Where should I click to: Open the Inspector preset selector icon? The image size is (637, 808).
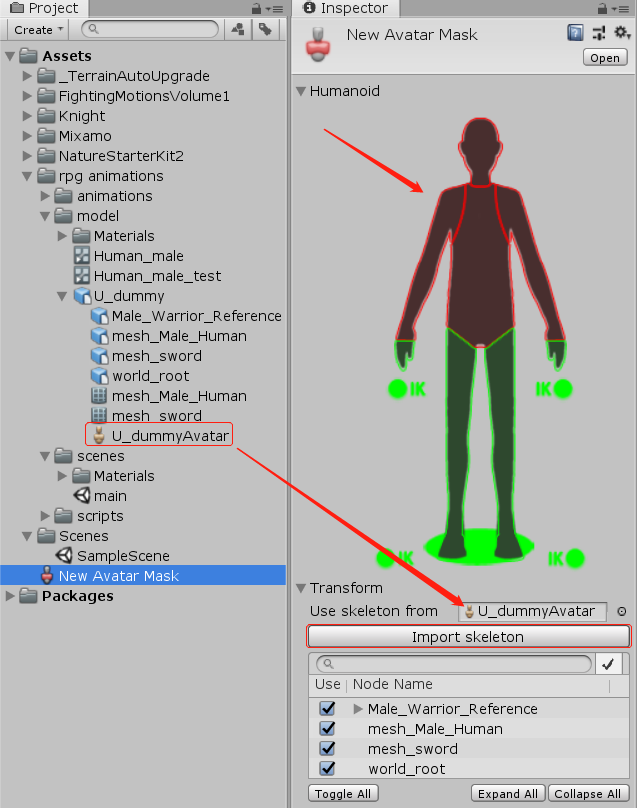coord(599,33)
